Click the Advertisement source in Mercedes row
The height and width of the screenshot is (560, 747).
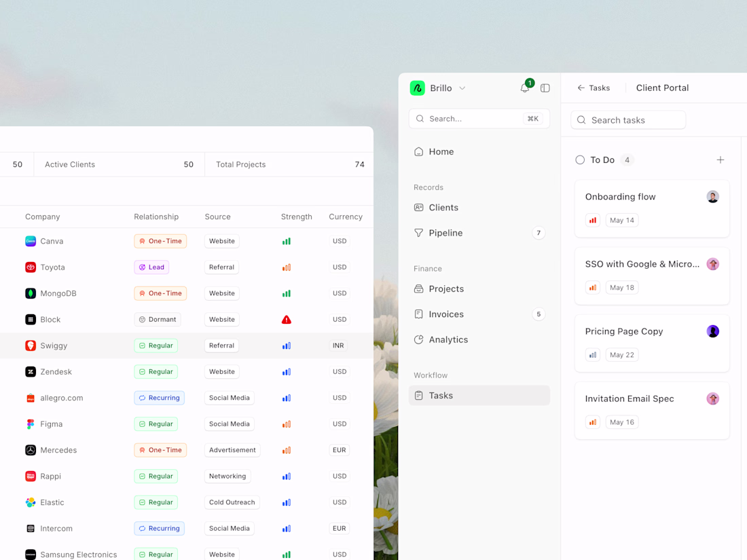(232, 450)
